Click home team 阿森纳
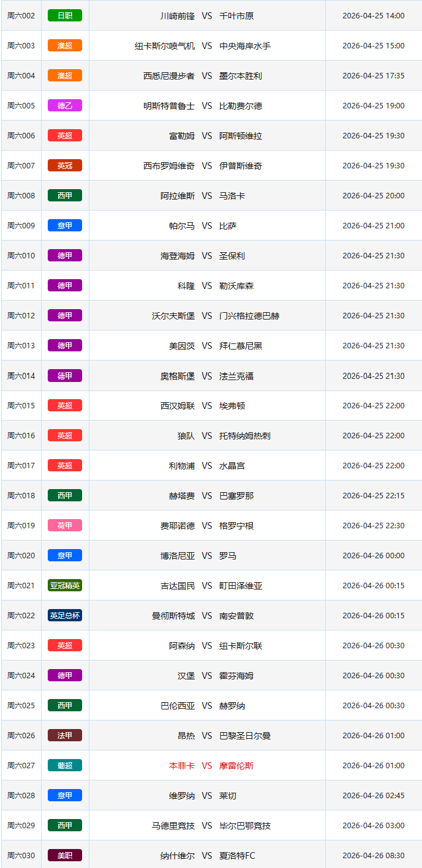 point(182,646)
